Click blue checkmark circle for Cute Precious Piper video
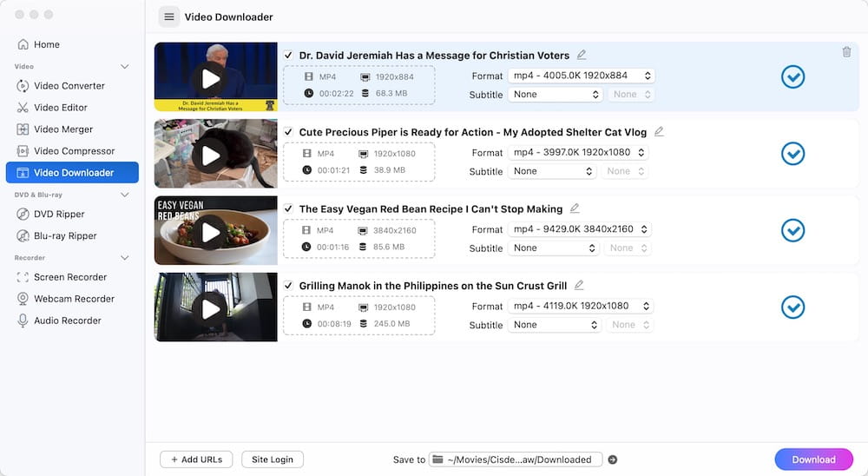 (x=792, y=154)
